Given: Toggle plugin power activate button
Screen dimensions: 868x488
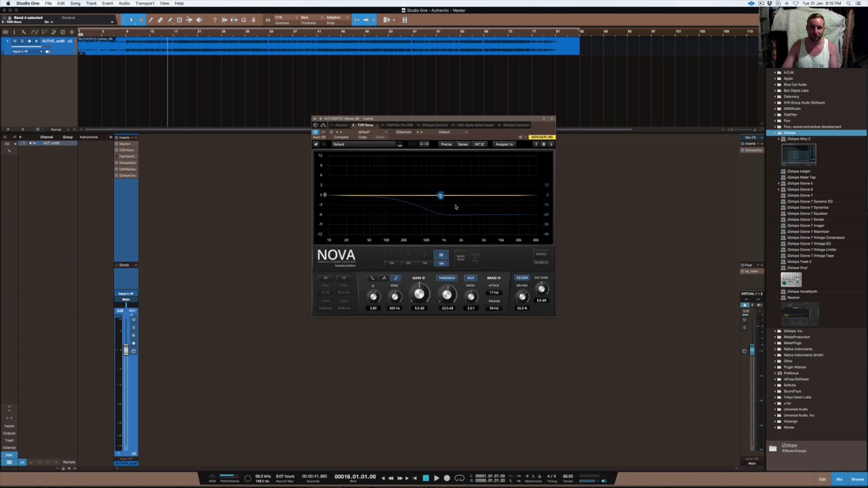Looking at the screenshot, I should click(315, 132).
